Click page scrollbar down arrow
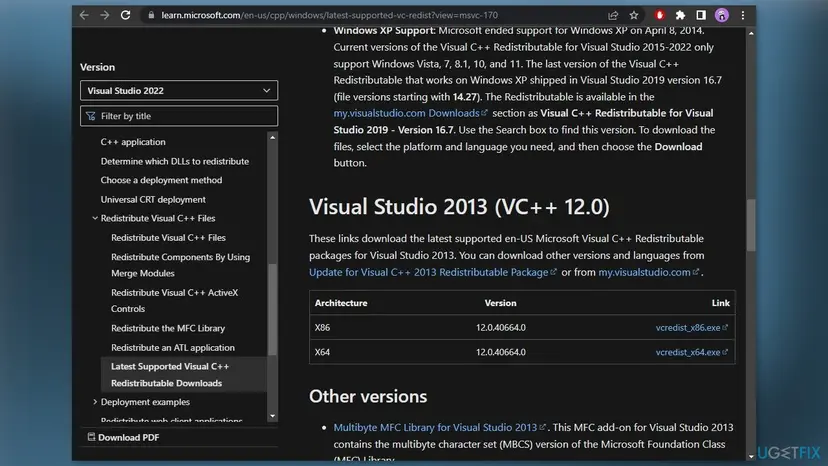Screen dimensions: 828x466 751,456
